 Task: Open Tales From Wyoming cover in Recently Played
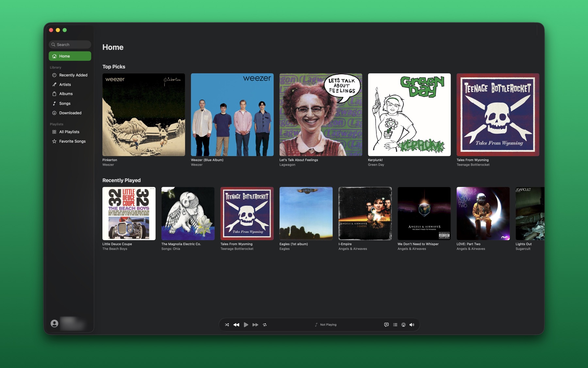click(x=247, y=214)
